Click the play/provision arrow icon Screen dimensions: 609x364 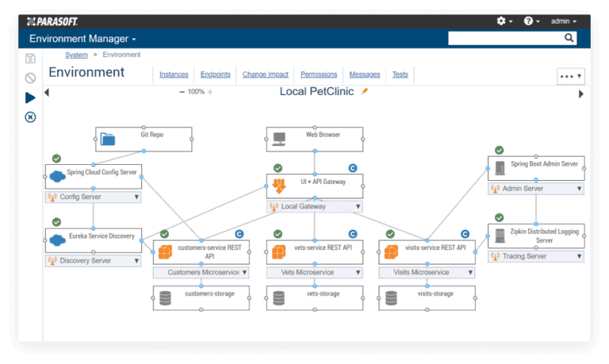pos(30,98)
